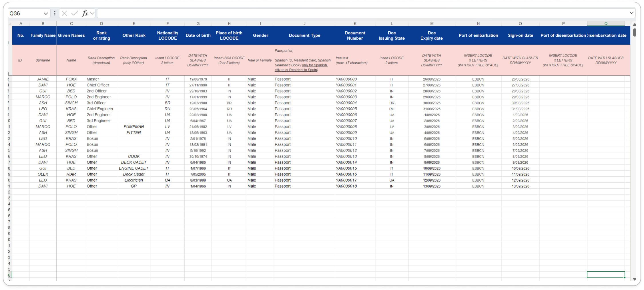Select column J header
644x290 pixels.
click(304, 23)
